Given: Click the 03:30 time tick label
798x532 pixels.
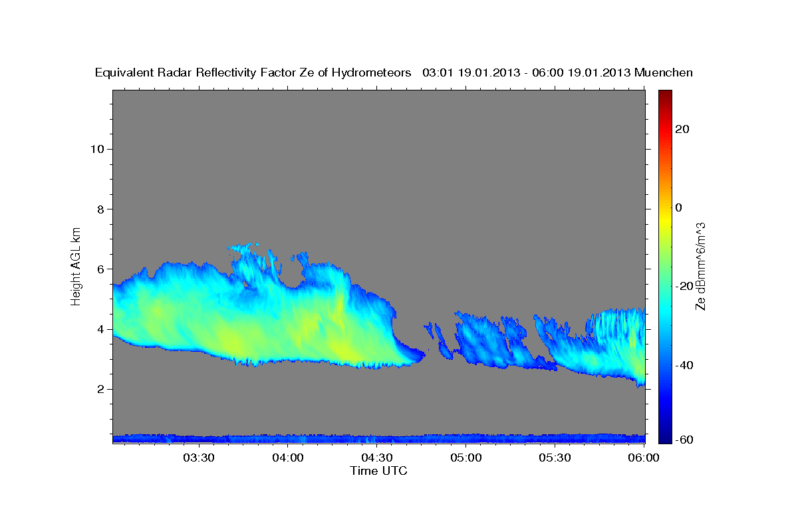Looking at the screenshot, I should [x=199, y=458].
